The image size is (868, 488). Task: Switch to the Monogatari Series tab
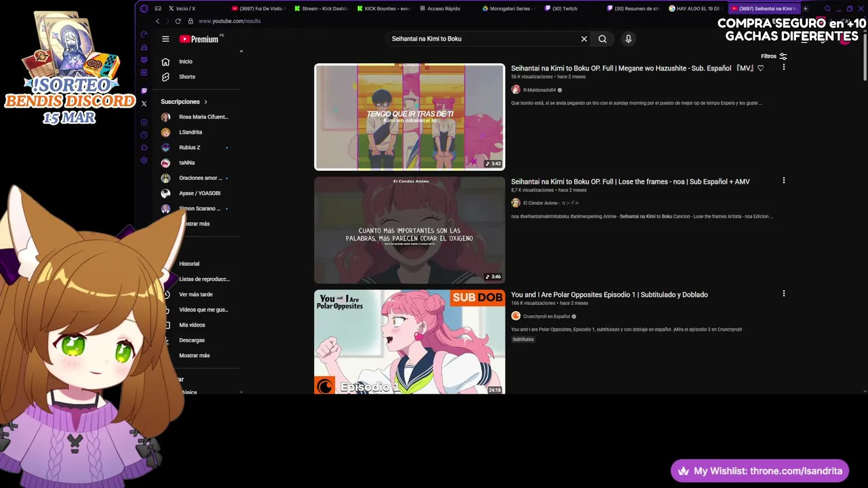(509, 9)
